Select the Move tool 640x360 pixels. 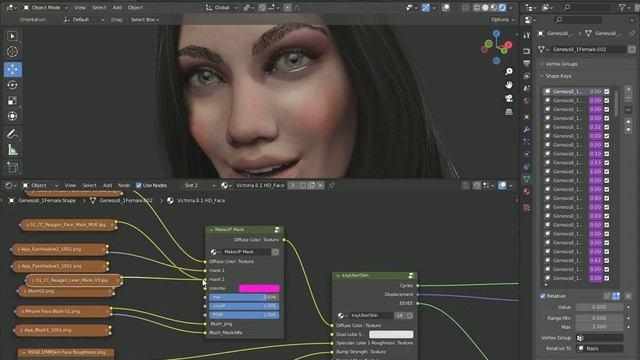(x=13, y=69)
